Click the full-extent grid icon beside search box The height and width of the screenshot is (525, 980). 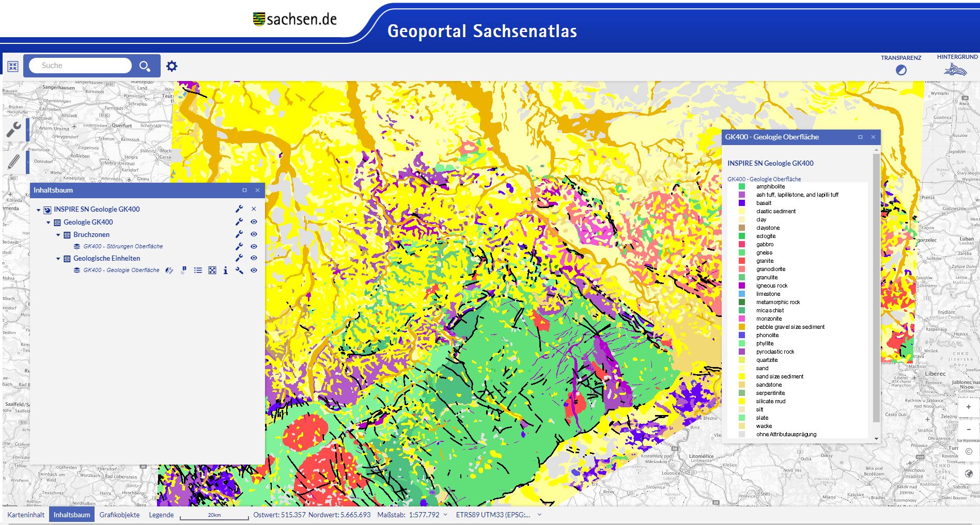13,66
